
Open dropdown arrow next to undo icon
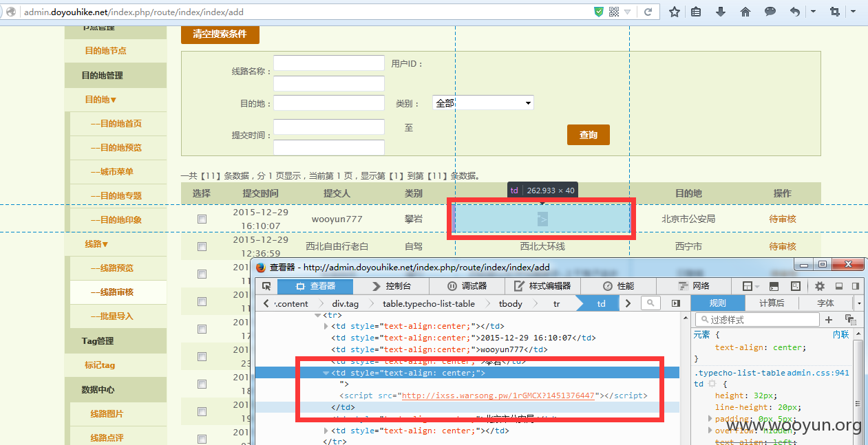tap(813, 12)
